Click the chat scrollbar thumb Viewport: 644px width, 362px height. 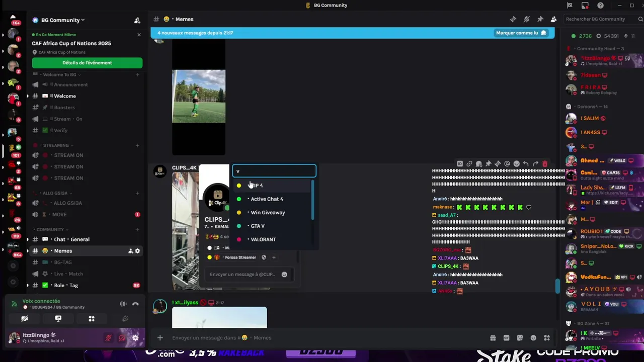(557, 286)
